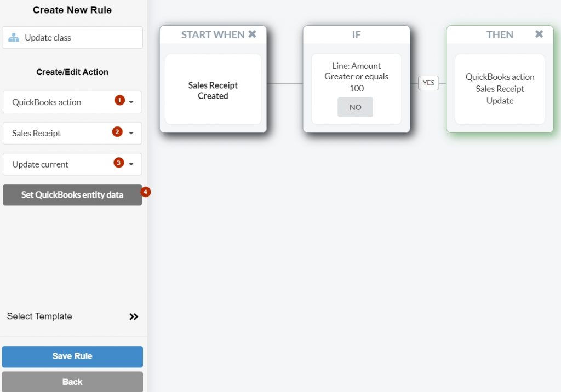Expand the Sales Receipt dropdown
The image size is (561, 392).
tap(131, 134)
